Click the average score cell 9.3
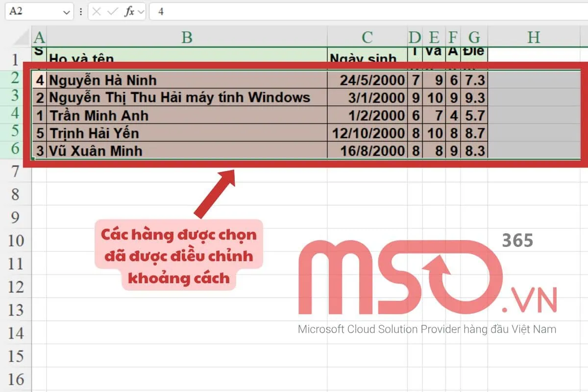This screenshot has height=392, width=588. (474, 98)
